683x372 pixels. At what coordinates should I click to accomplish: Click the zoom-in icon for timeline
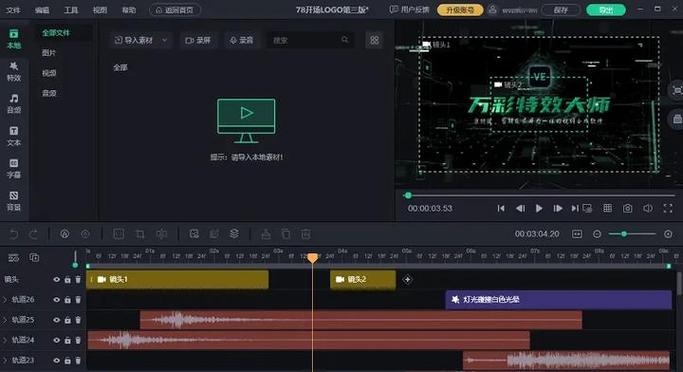tap(668, 234)
